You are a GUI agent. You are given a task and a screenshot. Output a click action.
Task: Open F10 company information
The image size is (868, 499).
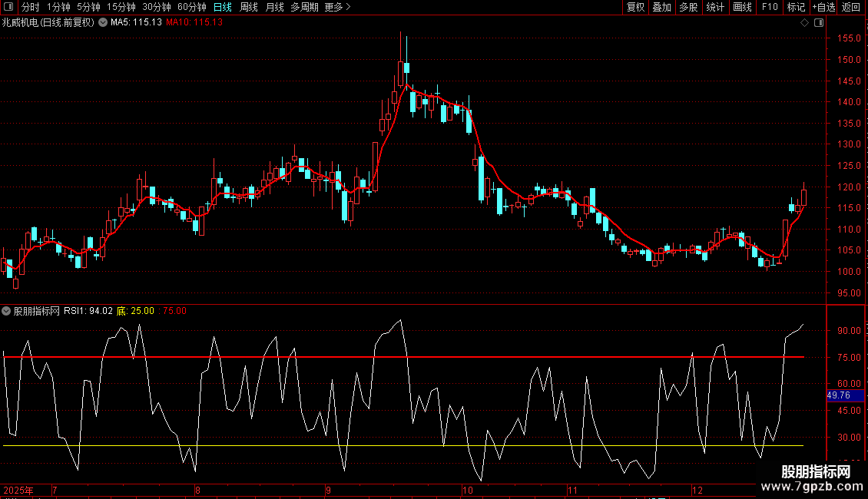tap(770, 7)
